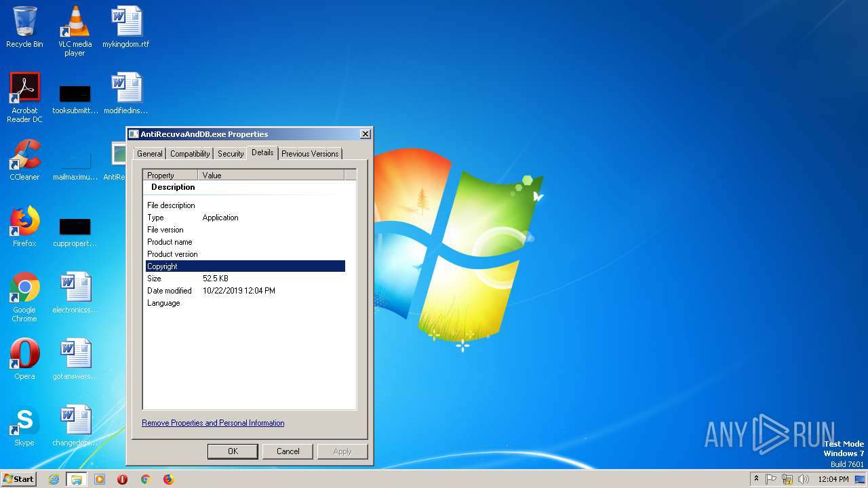Switch to the Compatibility tab
Screen dimensions: 868x488
[190, 154]
